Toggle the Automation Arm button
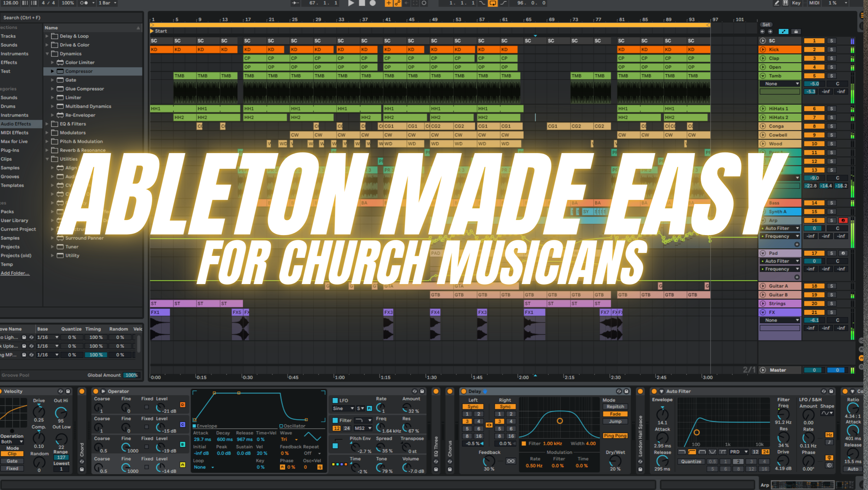The width and height of the screenshot is (868, 490). pos(398,3)
